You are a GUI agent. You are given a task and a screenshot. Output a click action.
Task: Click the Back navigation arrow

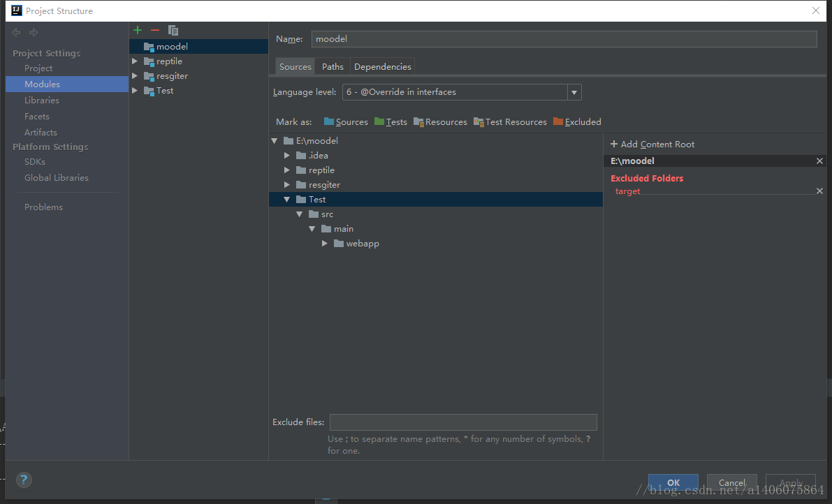coord(16,32)
